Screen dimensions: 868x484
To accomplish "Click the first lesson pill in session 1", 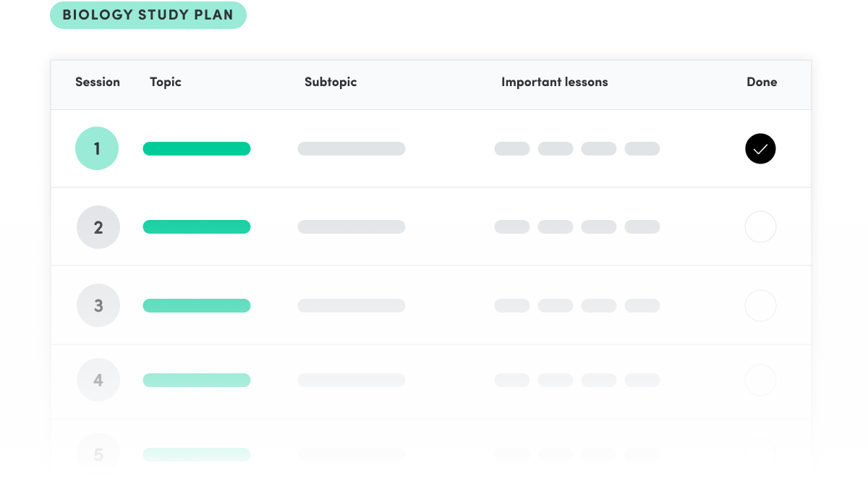I will [x=512, y=148].
